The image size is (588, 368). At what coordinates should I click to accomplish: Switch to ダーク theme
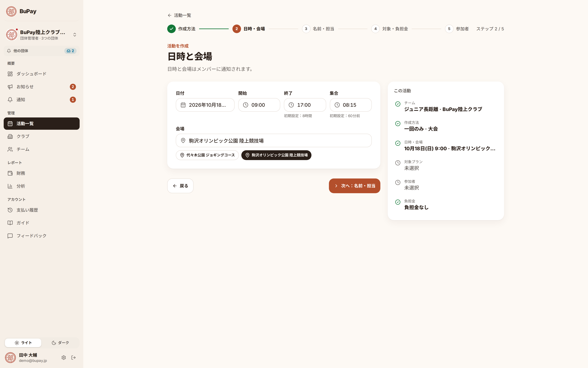60,343
